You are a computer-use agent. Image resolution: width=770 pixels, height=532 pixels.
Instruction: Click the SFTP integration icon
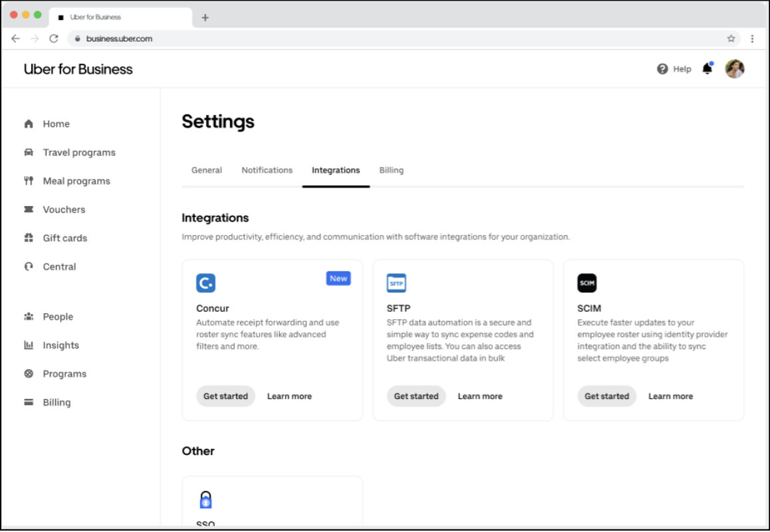[396, 283]
